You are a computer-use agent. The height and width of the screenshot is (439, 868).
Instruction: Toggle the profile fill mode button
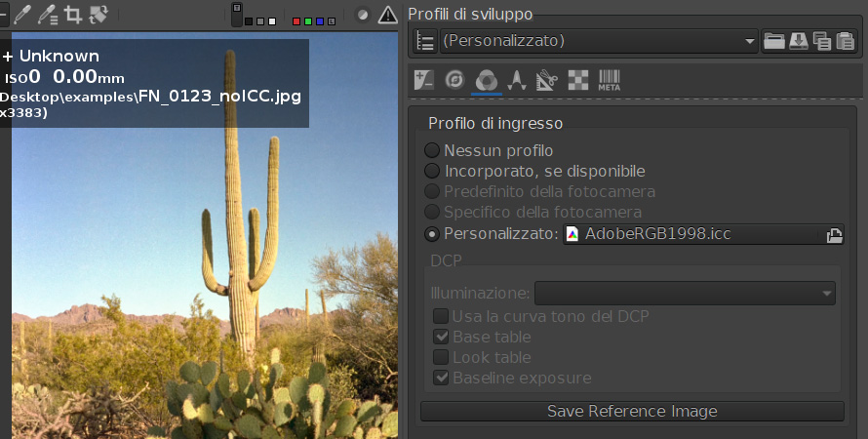424,41
